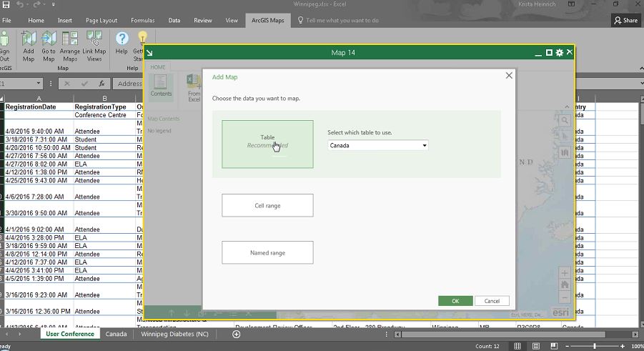Select the Table data option
The width and height of the screenshot is (644, 351).
point(267,144)
